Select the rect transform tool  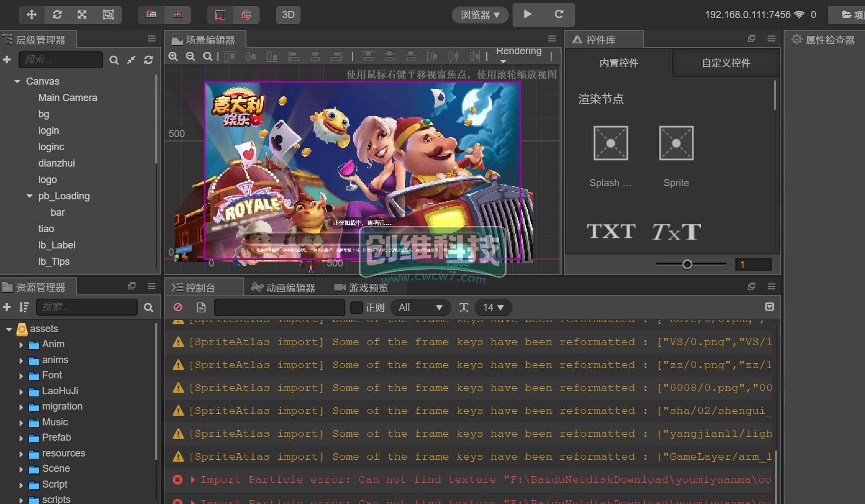click(x=108, y=15)
